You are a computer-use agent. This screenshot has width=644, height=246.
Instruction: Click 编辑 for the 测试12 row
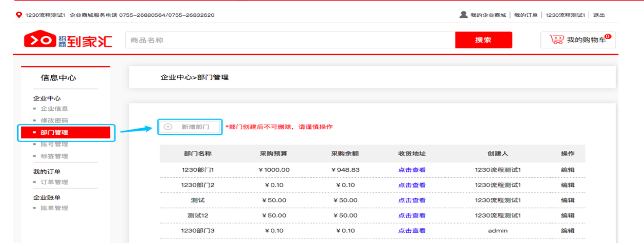[568, 216]
